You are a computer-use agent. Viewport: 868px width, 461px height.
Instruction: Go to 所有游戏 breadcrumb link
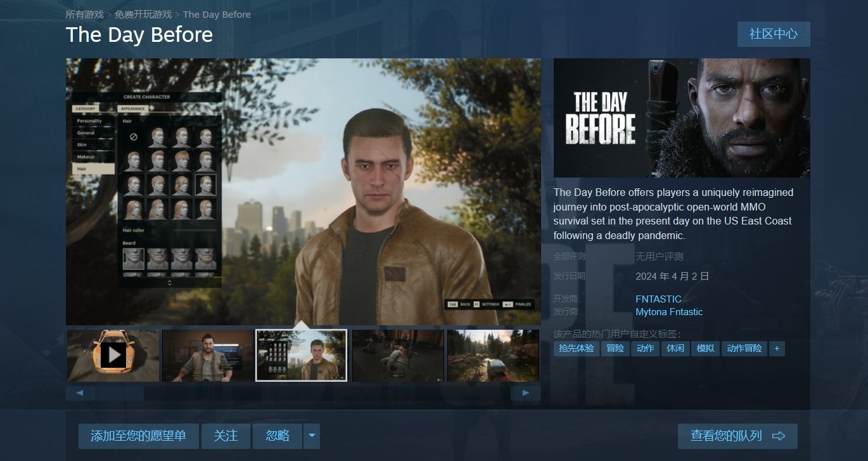click(x=85, y=14)
